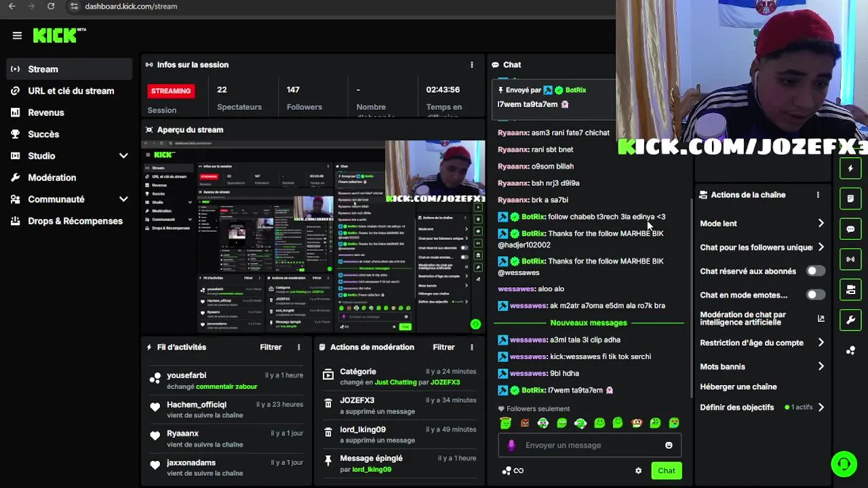
Task: Toggle Chat en mode emotes switch
Action: [x=816, y=295]
